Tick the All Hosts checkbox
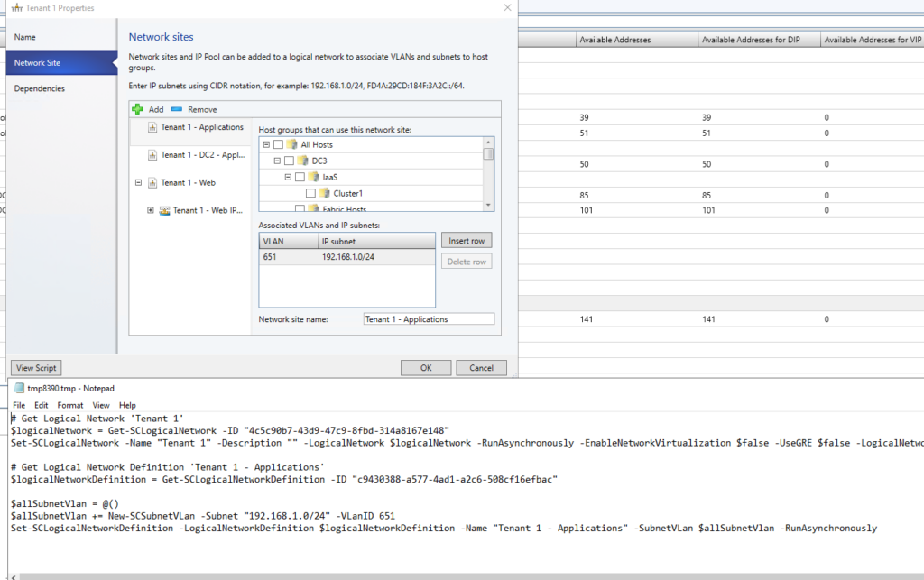Viewport: 924px width, 580px height. click(278, 144)
